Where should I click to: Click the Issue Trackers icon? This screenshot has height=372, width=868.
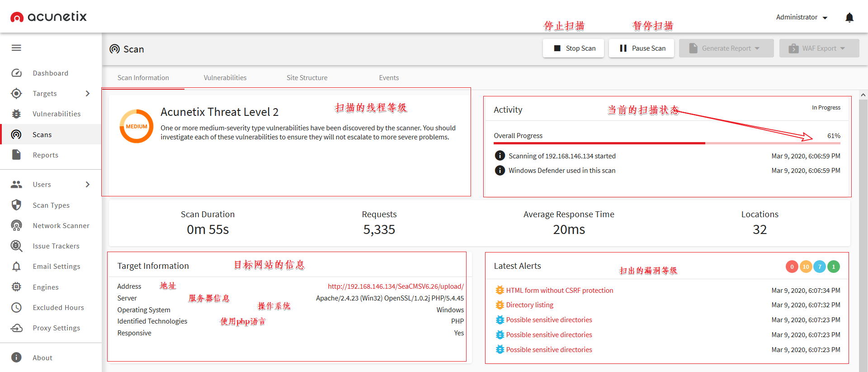(x=16, y=246)
